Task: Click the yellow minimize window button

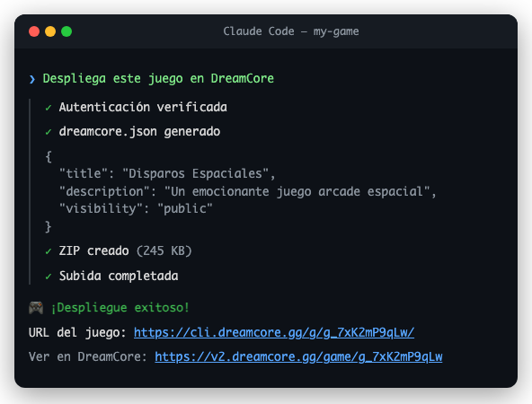Action: point(50,31)
